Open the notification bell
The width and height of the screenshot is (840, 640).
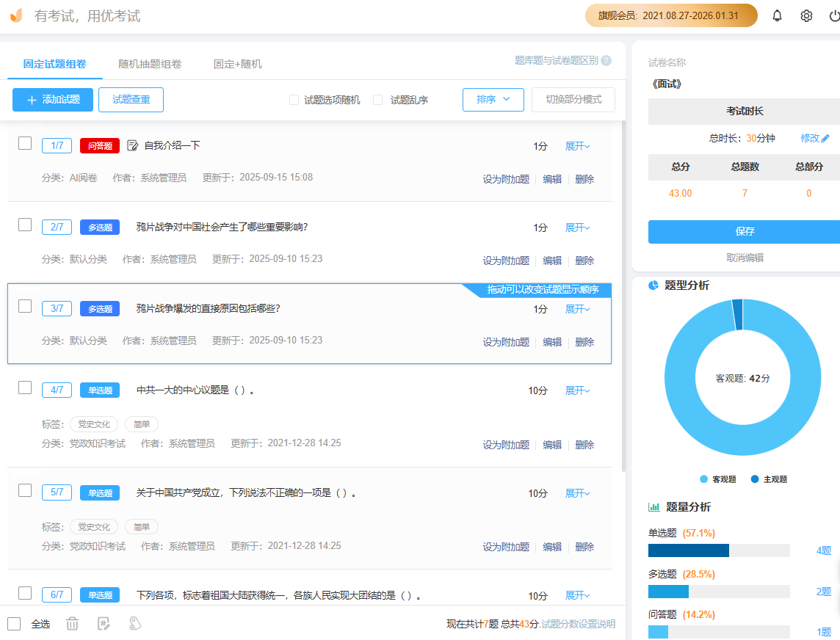pyautogui.click(x=777, y=15)
